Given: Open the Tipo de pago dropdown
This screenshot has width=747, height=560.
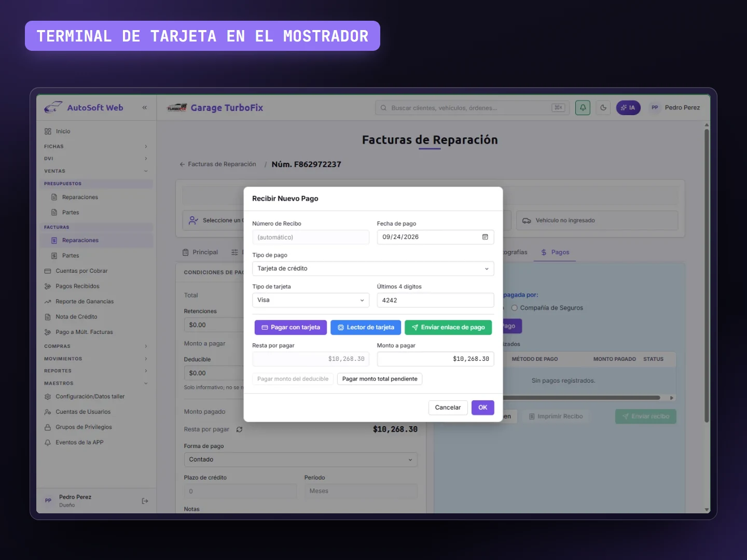Looking at the screenshot, I should coord(373,269).
